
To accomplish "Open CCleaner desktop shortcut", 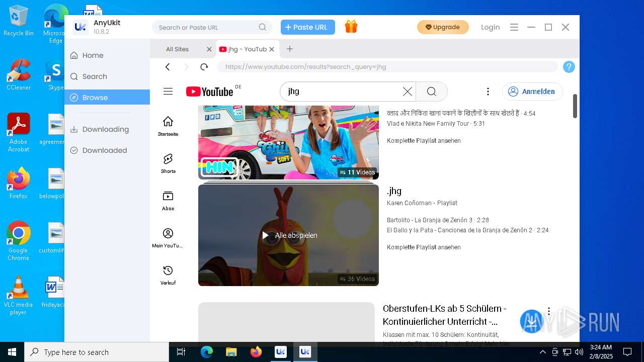I will 19,75.
